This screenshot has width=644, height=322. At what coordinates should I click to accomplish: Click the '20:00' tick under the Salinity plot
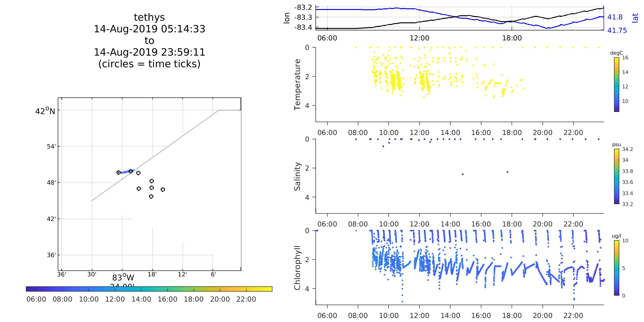(x=543, y=224)
